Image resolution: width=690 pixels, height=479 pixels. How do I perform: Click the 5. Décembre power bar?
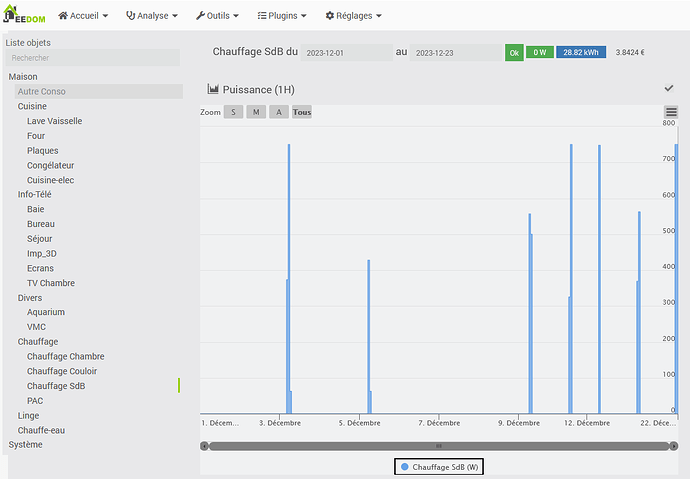click(369, 337)
